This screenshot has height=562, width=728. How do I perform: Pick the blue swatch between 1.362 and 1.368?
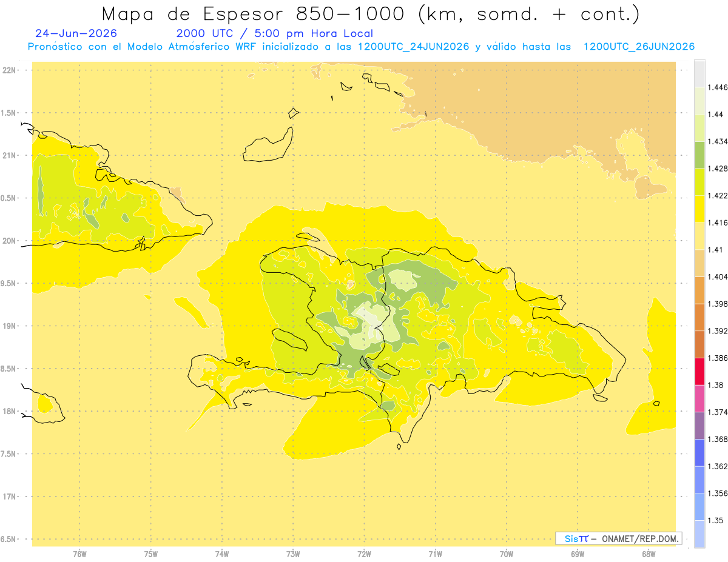[x=700, y=452]
